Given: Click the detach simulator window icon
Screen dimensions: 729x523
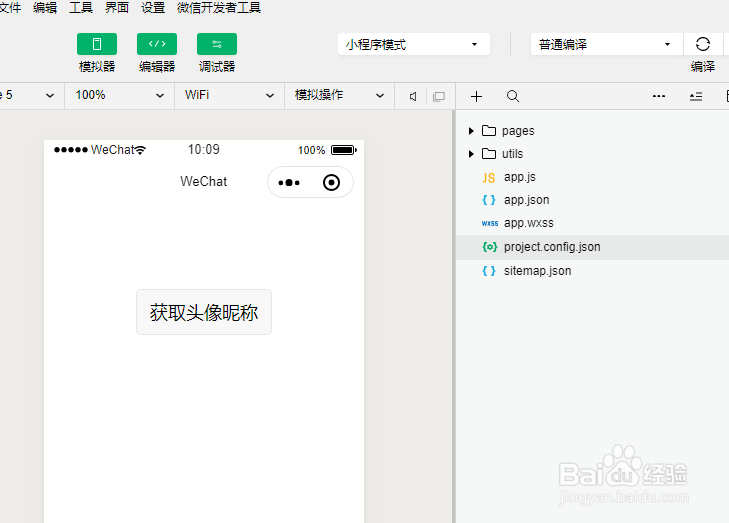Looking at the screenshot, I should point(439,96).
